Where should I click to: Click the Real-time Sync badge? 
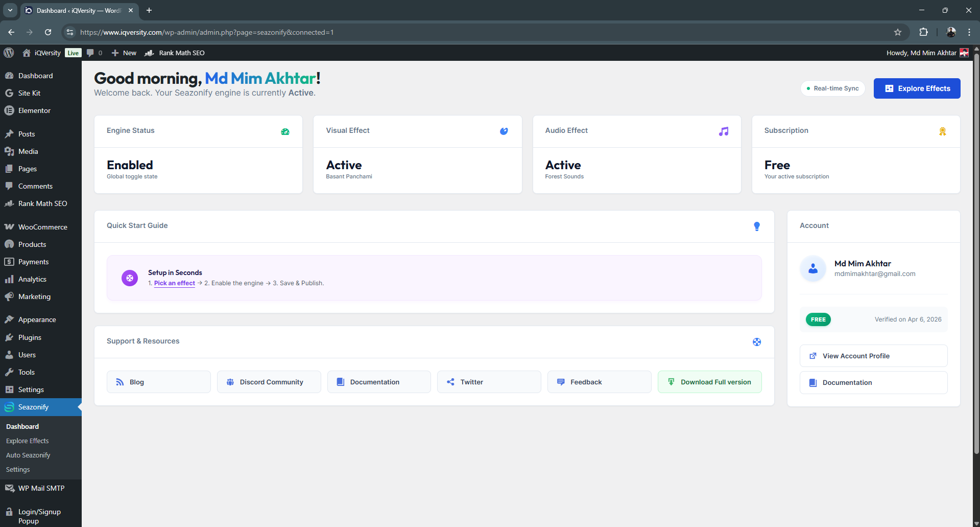coord(832,88)
